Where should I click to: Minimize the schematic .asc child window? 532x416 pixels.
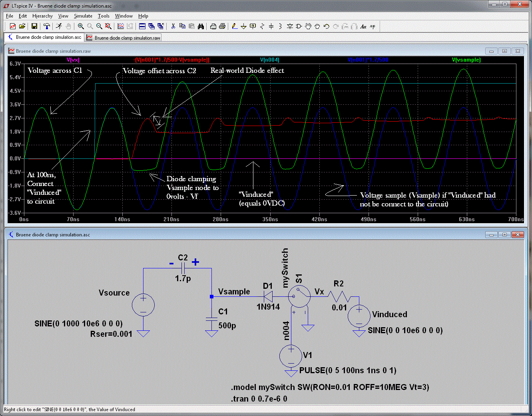point(491,235)
